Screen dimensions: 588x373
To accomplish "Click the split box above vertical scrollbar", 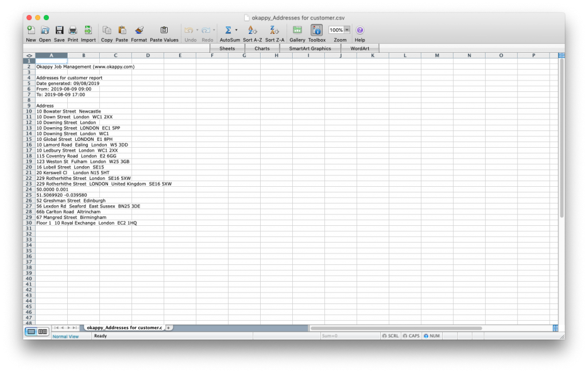I will [x=562, y=56].
